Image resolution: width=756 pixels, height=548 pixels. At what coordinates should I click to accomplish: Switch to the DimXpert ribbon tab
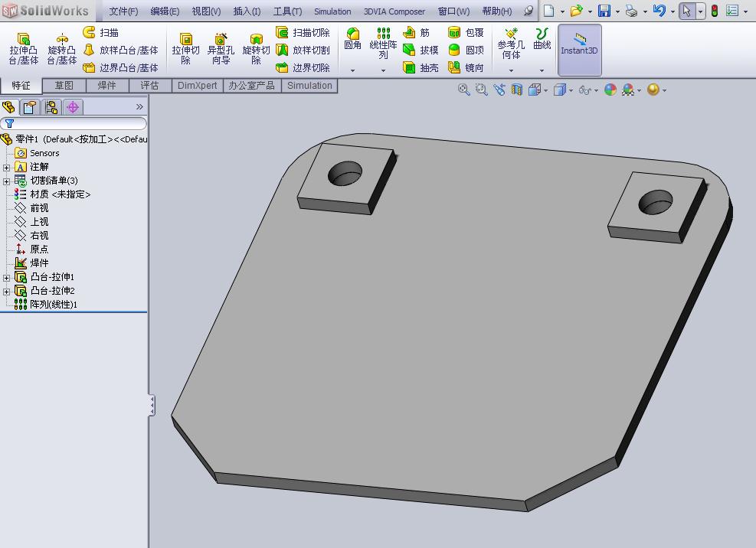[x=198, y=85]
